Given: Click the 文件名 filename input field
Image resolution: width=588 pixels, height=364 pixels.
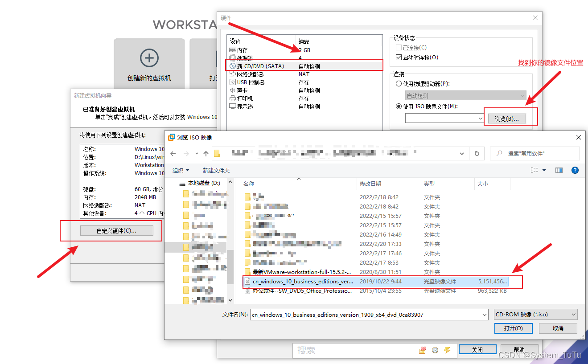Looking at the screenshot, I should click(369, 315).
